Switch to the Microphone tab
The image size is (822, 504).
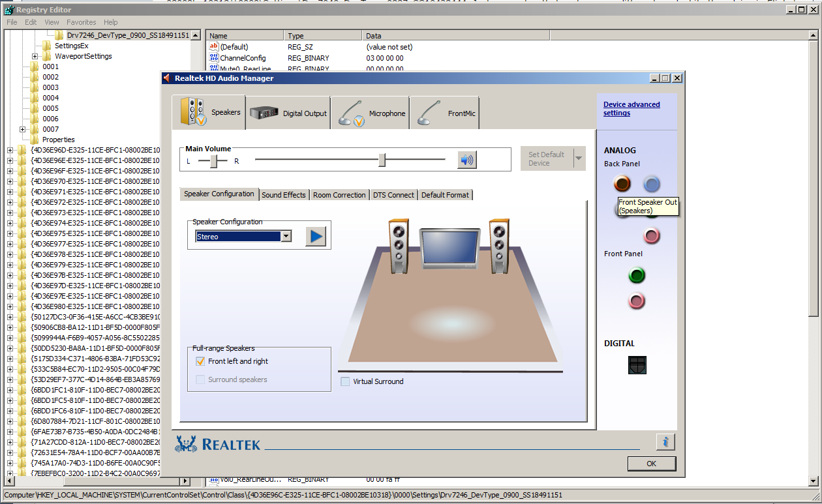pos(370,113)
